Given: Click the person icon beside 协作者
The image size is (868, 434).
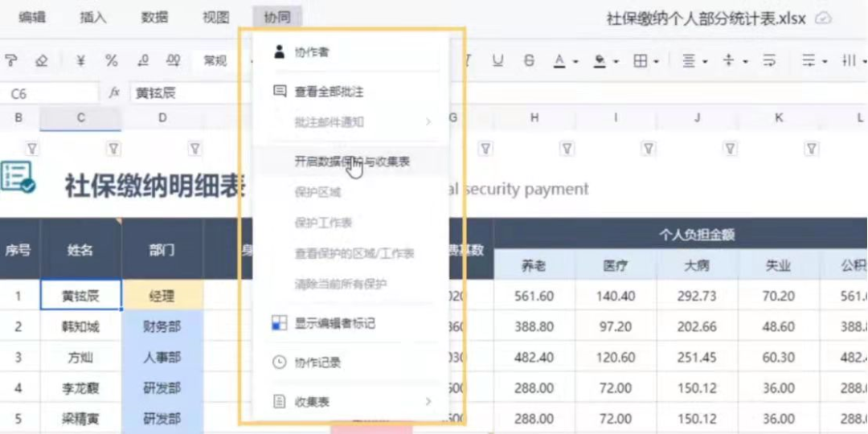Looking at the screenshot, I should point(279,52).
